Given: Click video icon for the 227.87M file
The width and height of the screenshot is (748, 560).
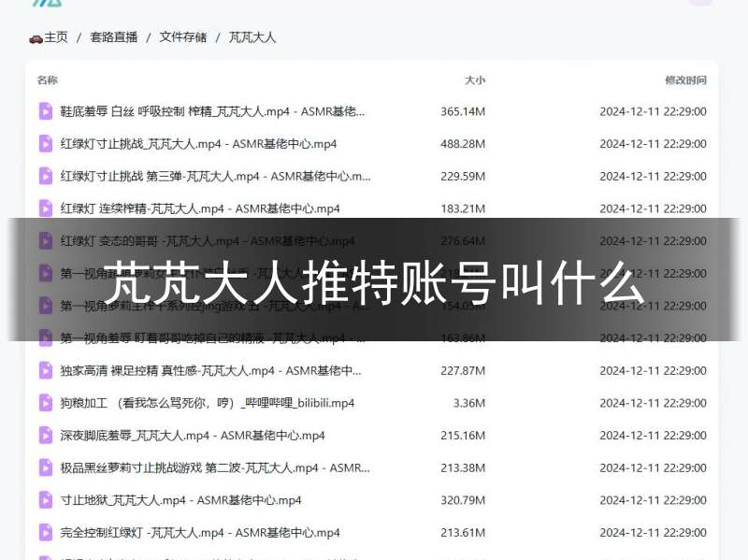Looking at the screenshot, I should 45,370.
